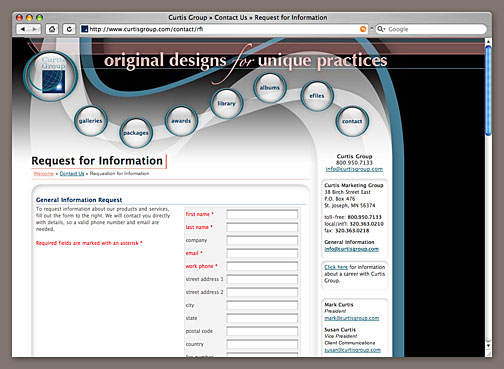The height and width of the screenshot is (369, 504).
Task: Open the galleries navigation bubble
Action: [x=90, y=121]
